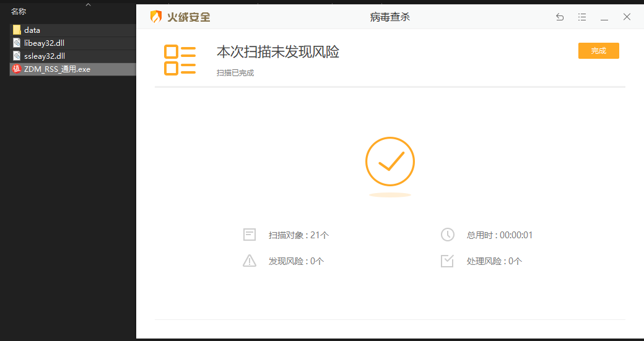
Task: Click the clock icon beside 总用时
Action: 447,235
